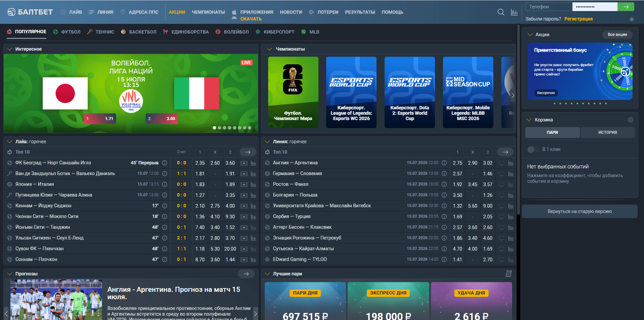Collapse the Корзина panel

click(x=529, y=120)
